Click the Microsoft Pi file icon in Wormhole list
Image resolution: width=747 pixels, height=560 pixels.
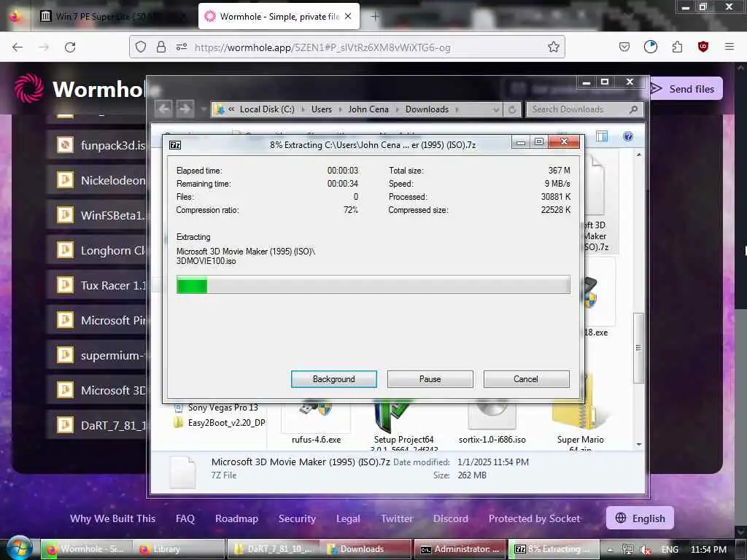pos(65,320)
